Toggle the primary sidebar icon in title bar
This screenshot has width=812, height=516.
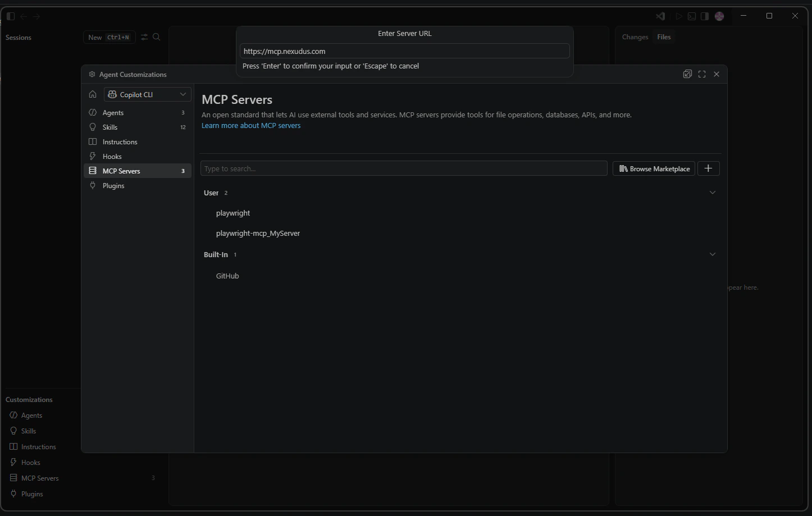(x=11, y=16)
